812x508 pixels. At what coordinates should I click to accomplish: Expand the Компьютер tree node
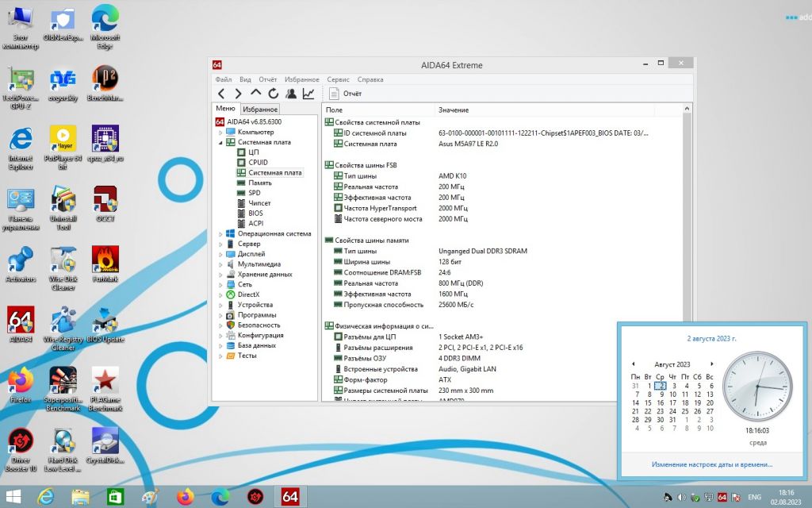pos(220,133)
